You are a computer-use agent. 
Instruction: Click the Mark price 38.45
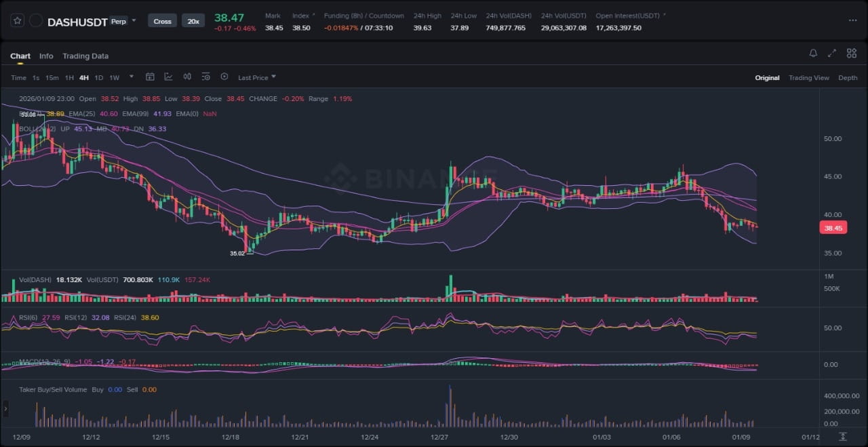click(x=274, y=28)
